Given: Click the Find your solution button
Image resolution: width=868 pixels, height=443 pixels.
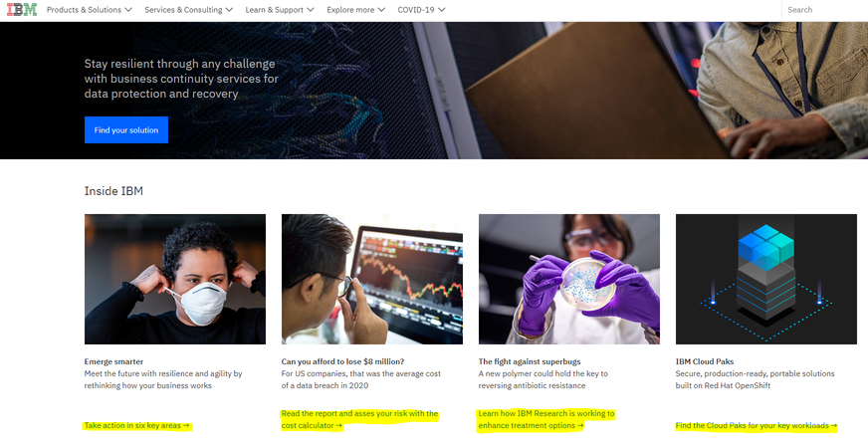Looking at the screenshot, I should [126, 130].
